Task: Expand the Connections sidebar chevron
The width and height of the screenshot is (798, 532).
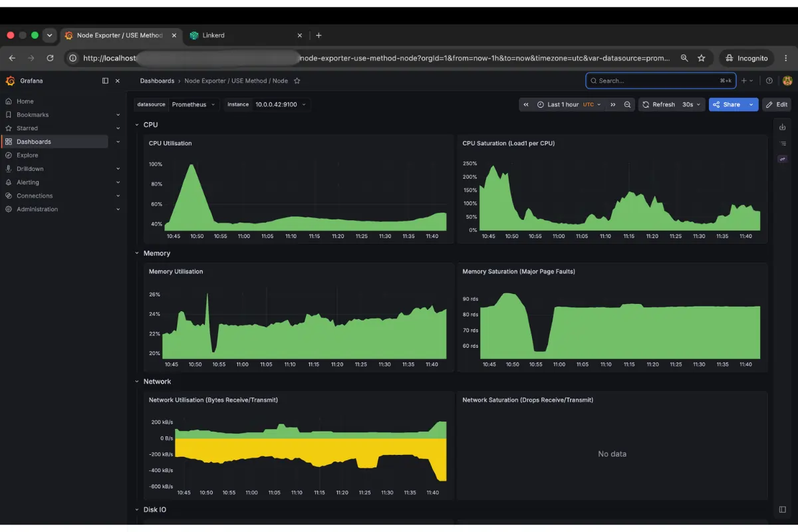Action: click(118, 196)
